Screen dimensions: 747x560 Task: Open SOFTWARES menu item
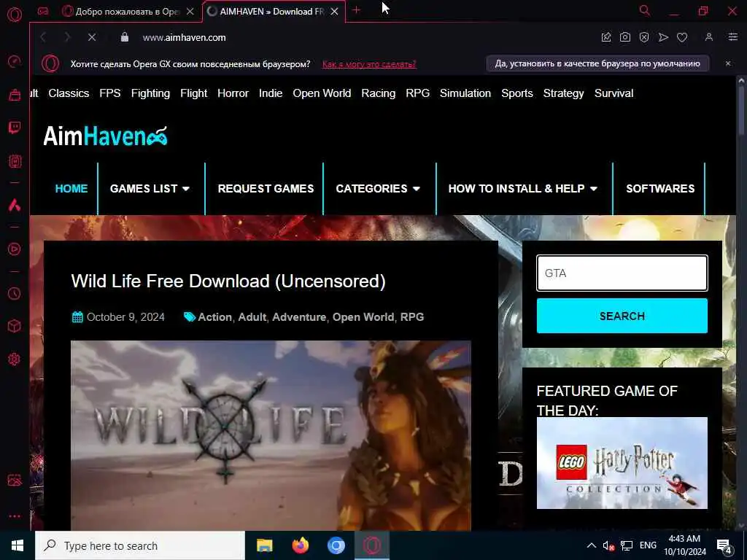pyautogui.click(x=660, y=189)
